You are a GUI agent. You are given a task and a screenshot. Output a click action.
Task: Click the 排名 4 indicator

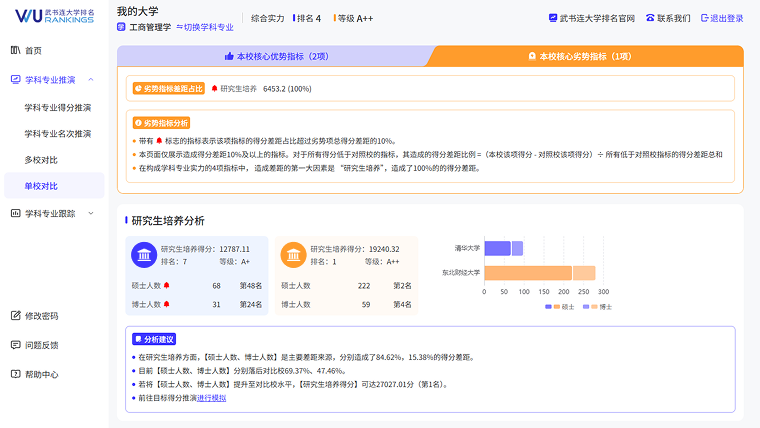309,18
